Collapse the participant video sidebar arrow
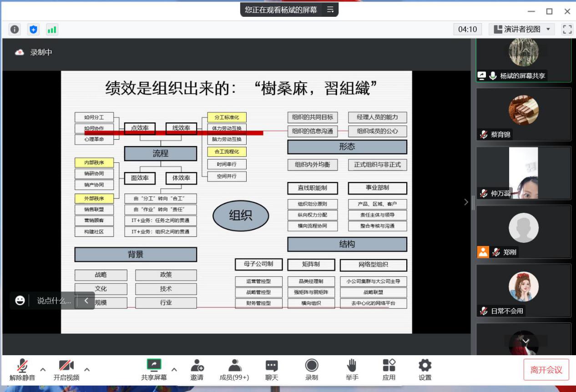 tap(465, 202)
